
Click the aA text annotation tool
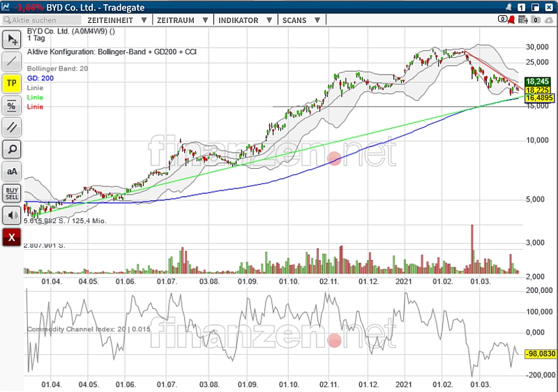[12, 172]
